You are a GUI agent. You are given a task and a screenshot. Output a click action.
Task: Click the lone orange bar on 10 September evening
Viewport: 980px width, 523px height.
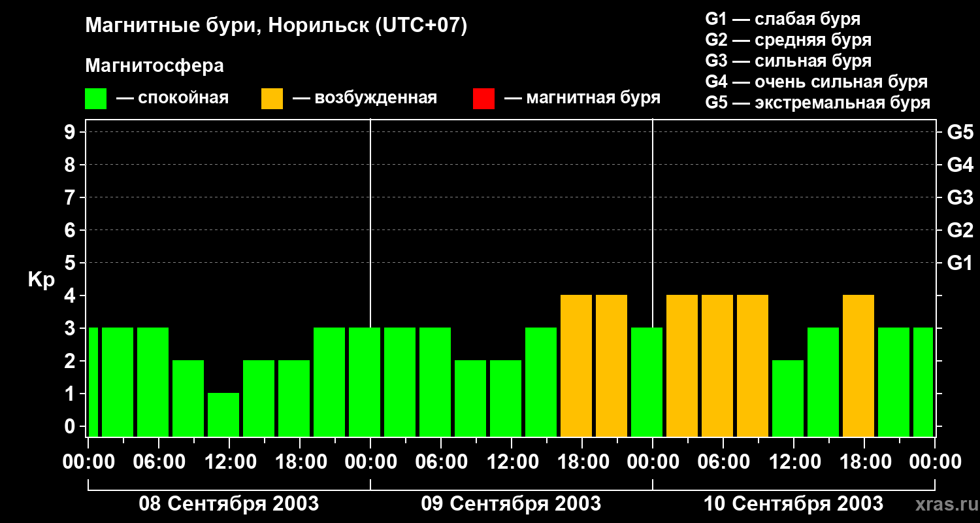(x=858, y=365)
